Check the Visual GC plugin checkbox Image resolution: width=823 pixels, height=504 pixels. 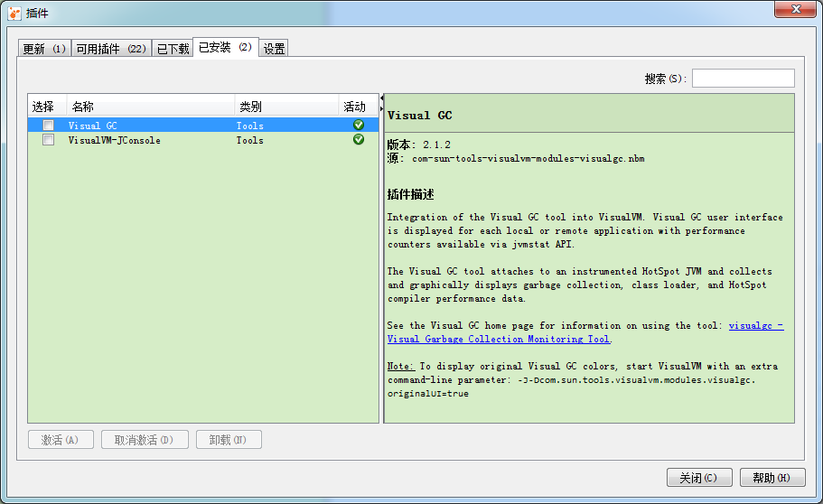[48, 125]
